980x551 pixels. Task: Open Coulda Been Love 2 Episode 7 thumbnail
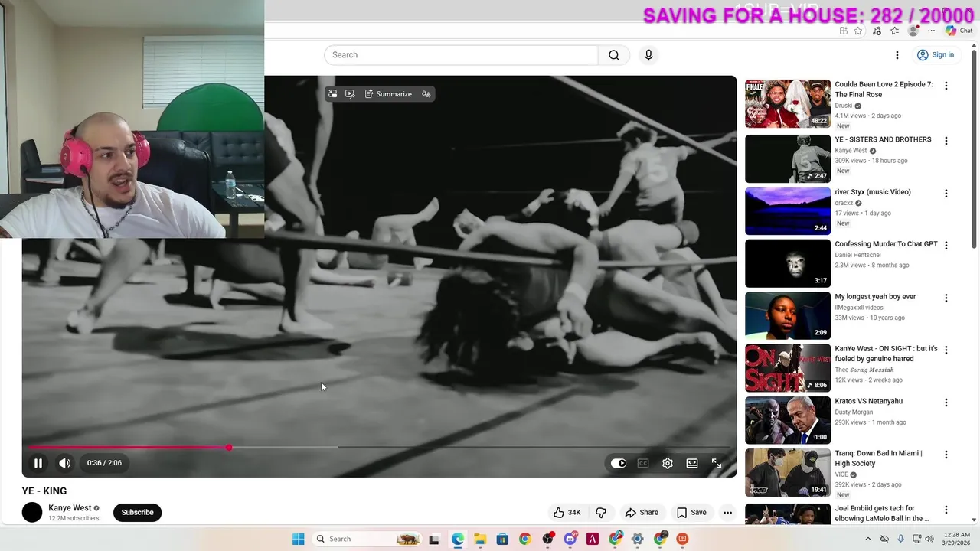pyautogui.click(x=788, y=103)
